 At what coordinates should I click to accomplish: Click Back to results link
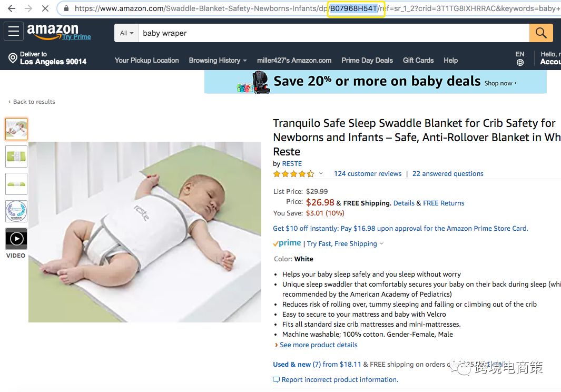coord(34,102)
